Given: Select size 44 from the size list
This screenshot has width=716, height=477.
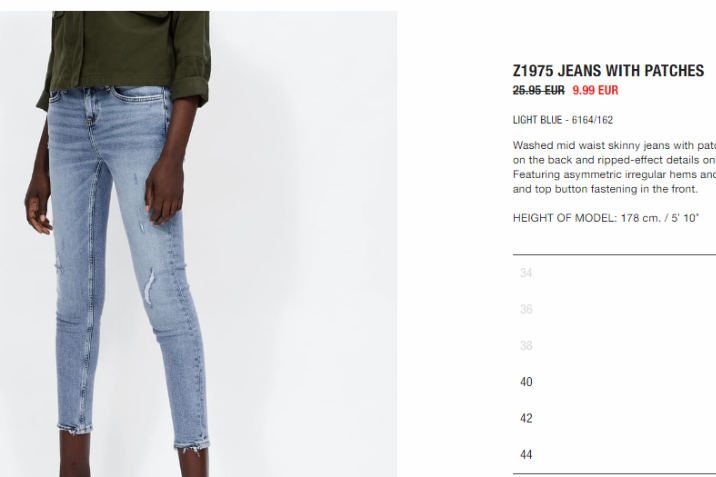Looking at the screenshot, I should pyautogui.click(x=614, y=455).
